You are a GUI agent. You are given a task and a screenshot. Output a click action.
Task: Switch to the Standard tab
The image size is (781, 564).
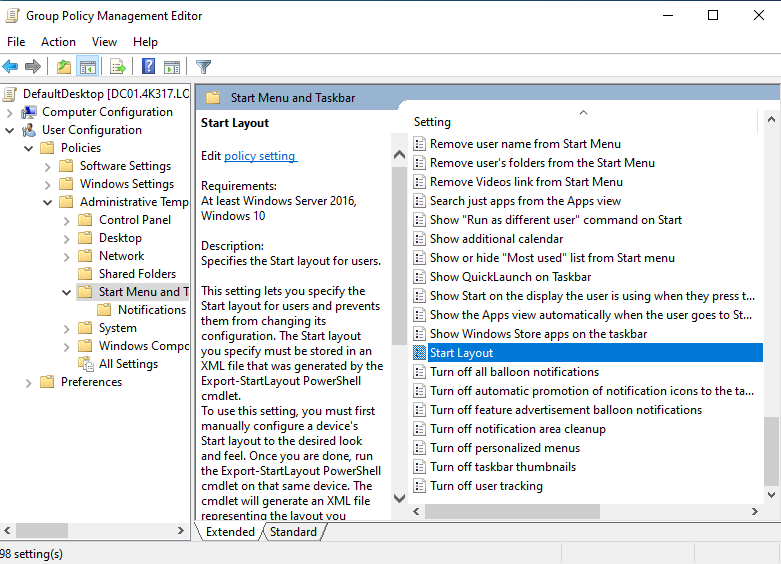(x=293, y=532)
